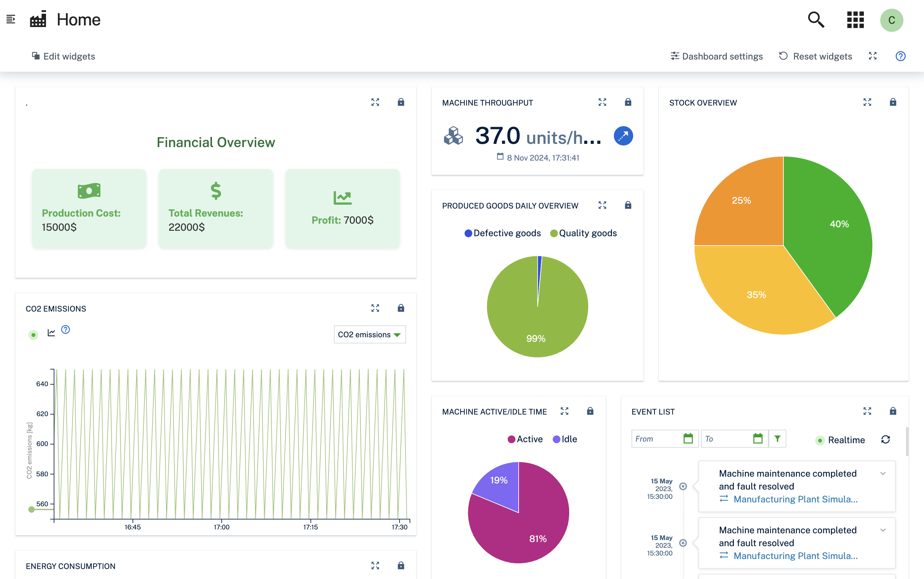Open the navigation menu hamburger icon
Screen dimensions: 924x579
click(x=11, y=19)
